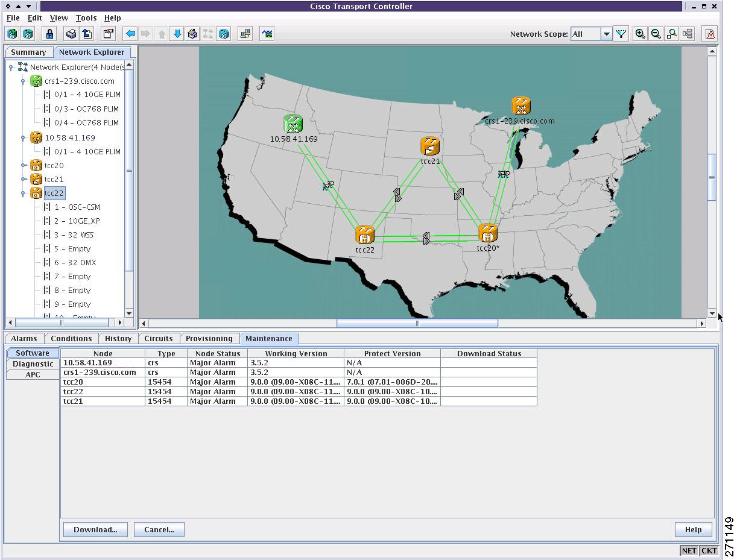Collapse the 10.58.41.169 tree node
This screenshot has width=737, height=560.
click(23, 137)
